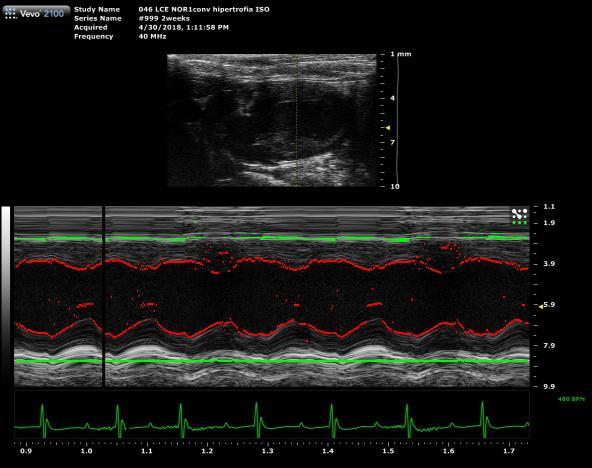This screenshot has height=468, width=592.
Task: Click the '3.9' depth label on M-mode scale
Action: (x=549, y=264)
